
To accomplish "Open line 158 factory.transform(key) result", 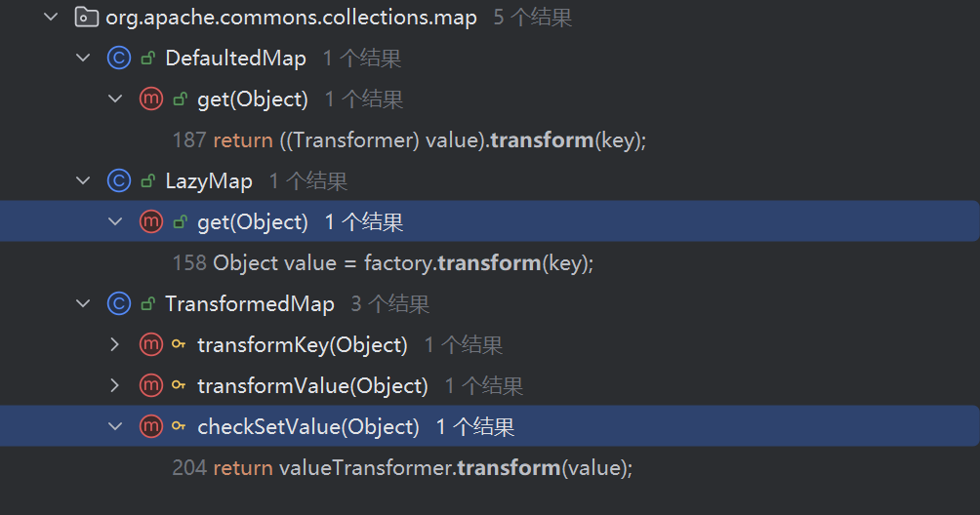I will (x=383, y=262).
